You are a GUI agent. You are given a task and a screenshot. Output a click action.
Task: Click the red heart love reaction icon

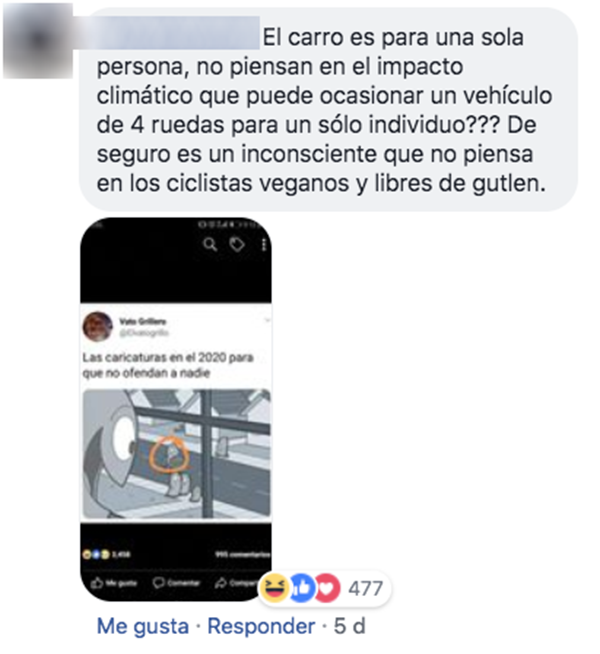tap(327, 588)
